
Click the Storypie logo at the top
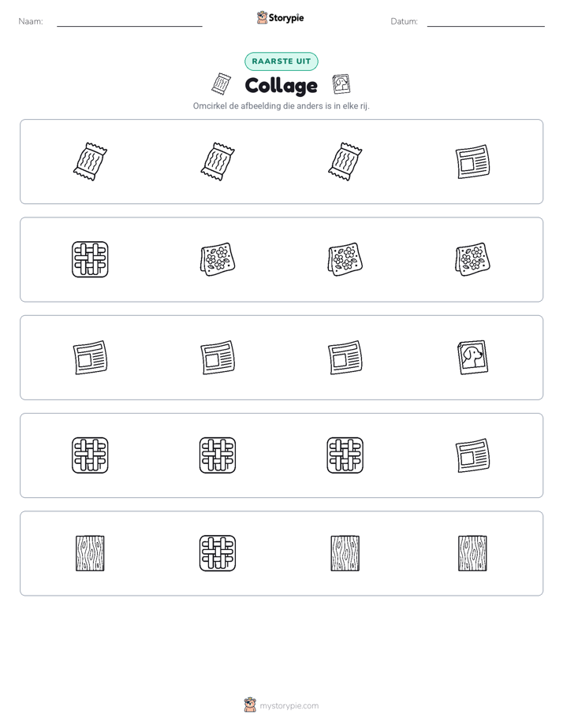pos(281,17)
